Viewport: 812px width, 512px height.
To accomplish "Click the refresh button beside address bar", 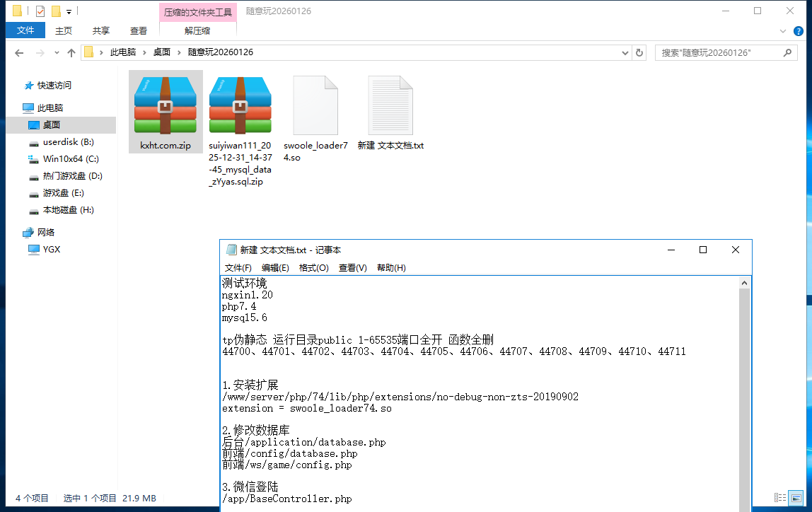I will 639,52.
